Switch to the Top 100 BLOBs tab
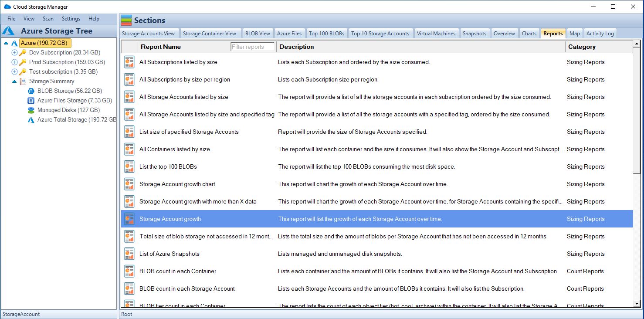644x319 pixels. (x=327, y=34)
